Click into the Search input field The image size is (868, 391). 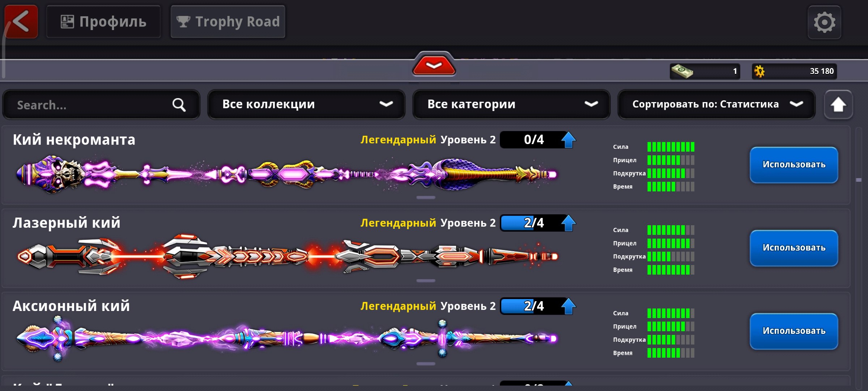tap(101, 105)
